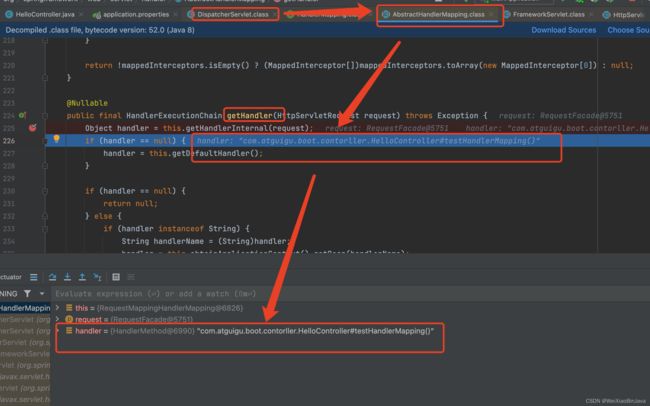This screenshot has width=650, height=406.
Task: Click the stack icon beside 'this' variable
Action: tap(69, 308)
